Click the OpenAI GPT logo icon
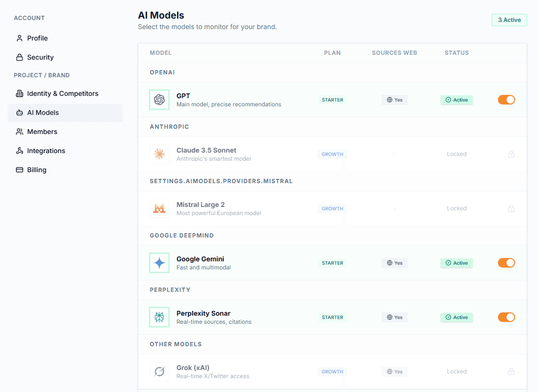 pyautogui.click(x=159, y=100)
